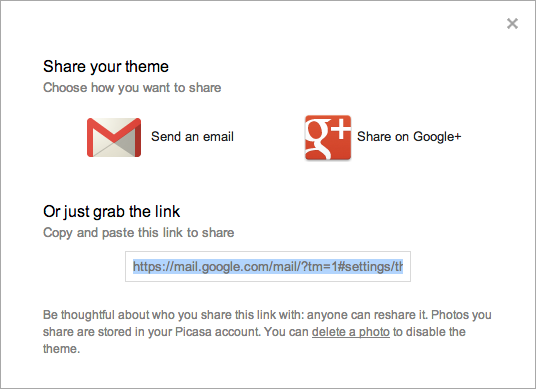This screenshot has height=389, width=536.
Task: Open the "delete a photo" link
Action: [351, 332]
